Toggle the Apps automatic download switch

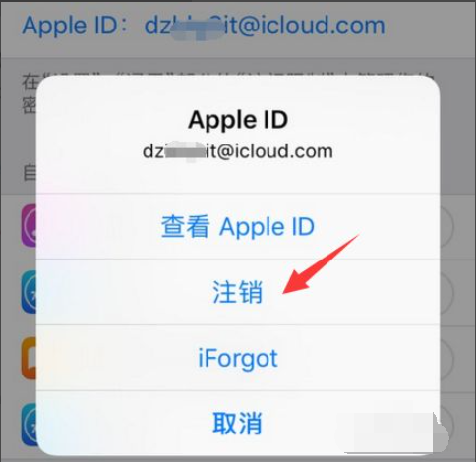coord(446,292)
